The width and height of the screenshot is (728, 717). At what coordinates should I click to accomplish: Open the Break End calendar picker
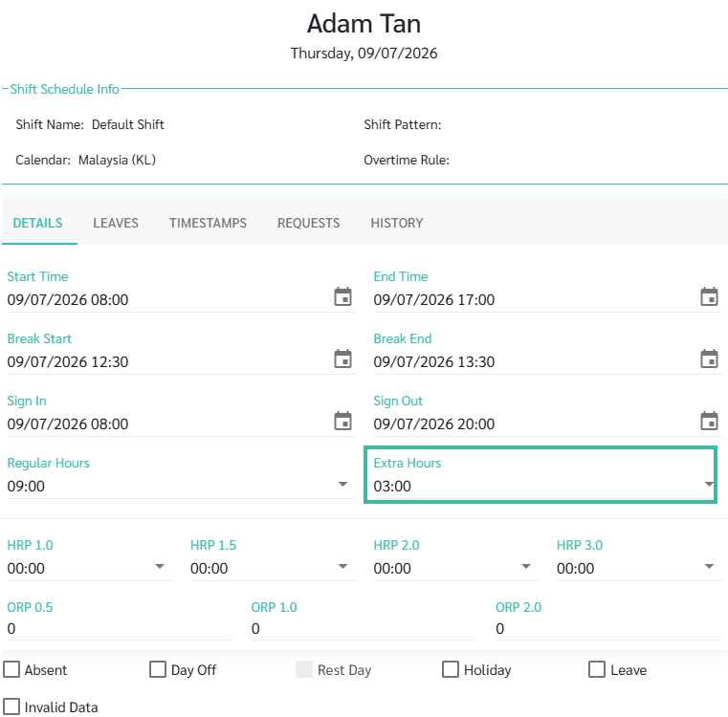click(709, 359)
